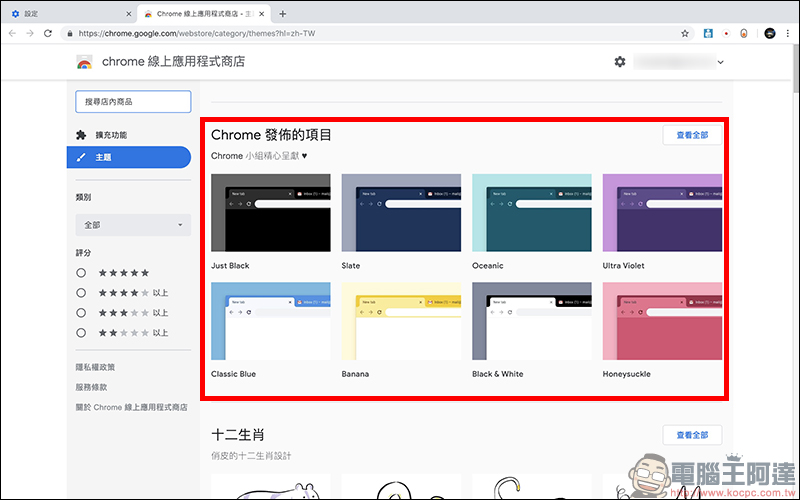This screenshot has width=800, height=500.
Task: Close the Chrome 線上應用程式商店 tab
Action: 262,14
